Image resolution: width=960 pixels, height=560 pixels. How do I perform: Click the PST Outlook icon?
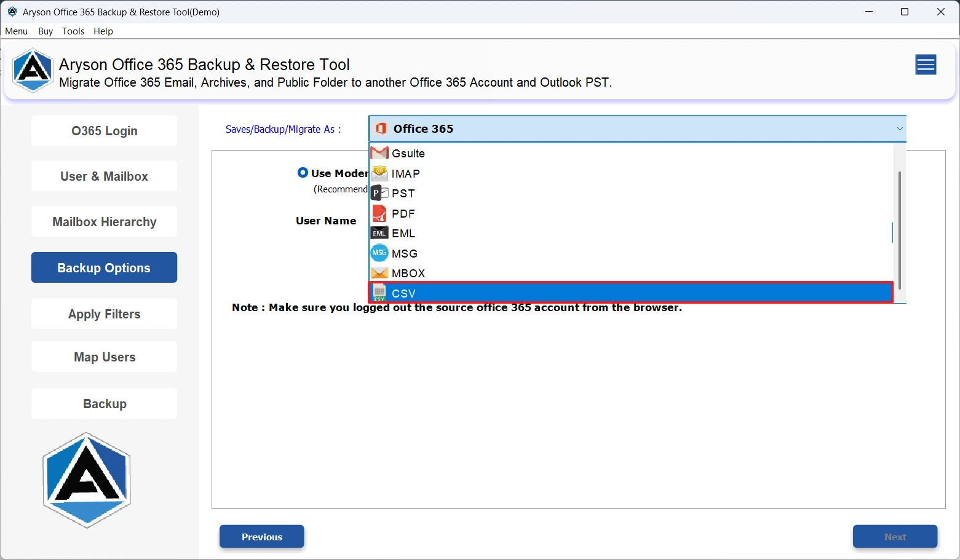pos(379,193)
